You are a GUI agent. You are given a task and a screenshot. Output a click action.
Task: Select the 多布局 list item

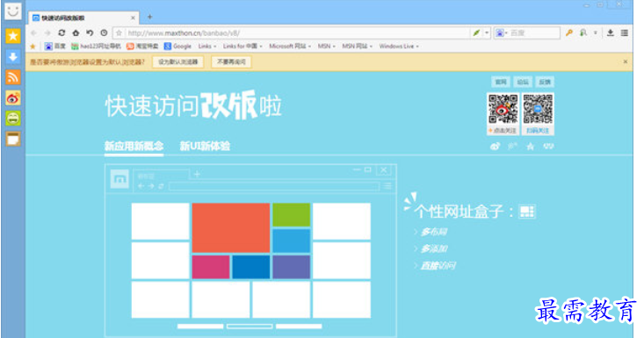(x=434, y=232)
